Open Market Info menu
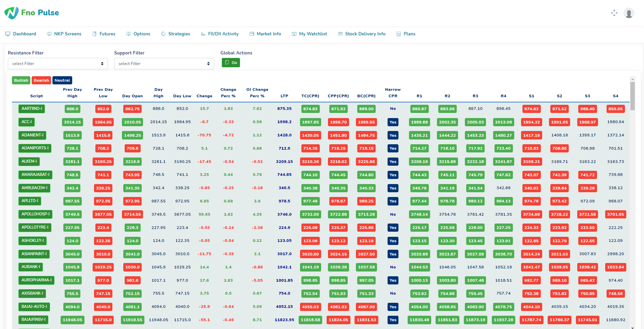The image size is (644, 329). (x=269, y=34)
